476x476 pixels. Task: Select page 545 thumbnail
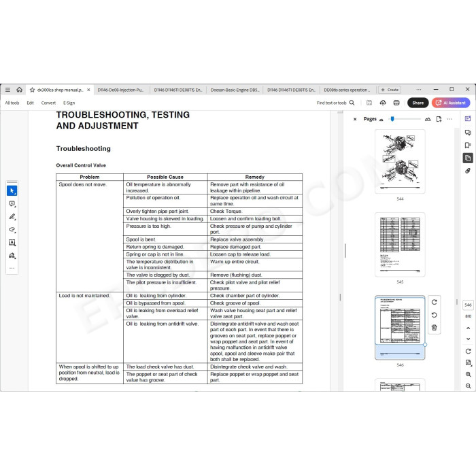pyautogui.click(x=400, y=245)
